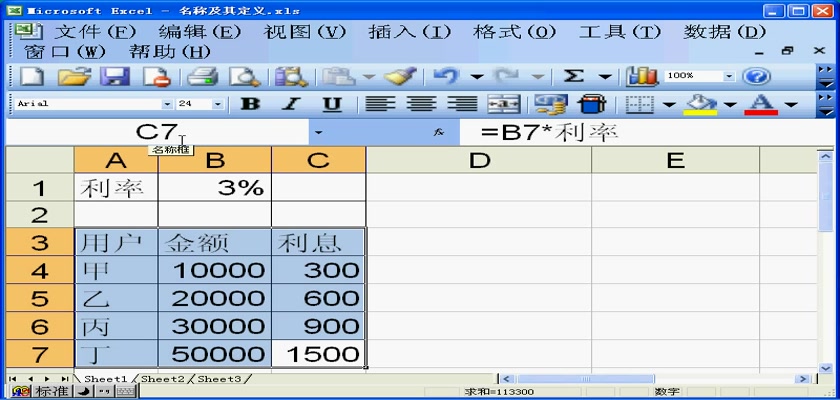The image size is (840, 400).
Task: Open the font size dropdown showing 24
Action: tap(217, 104)
